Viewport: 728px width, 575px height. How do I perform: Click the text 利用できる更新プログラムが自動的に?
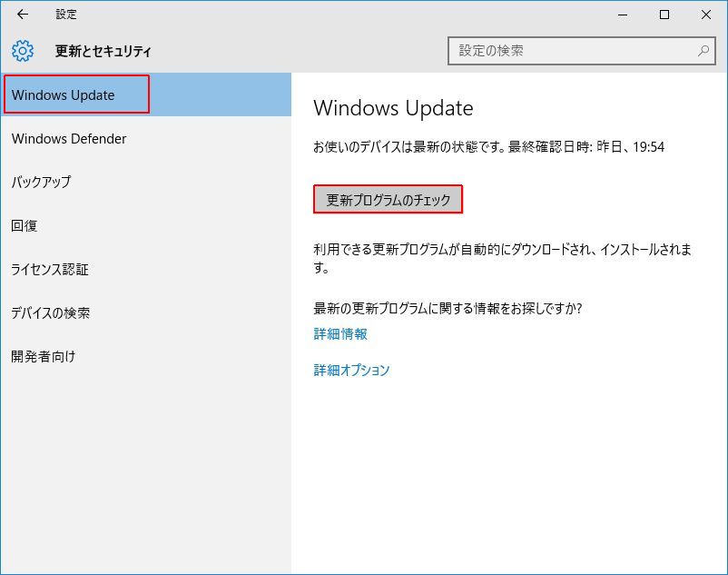point(412,250)
